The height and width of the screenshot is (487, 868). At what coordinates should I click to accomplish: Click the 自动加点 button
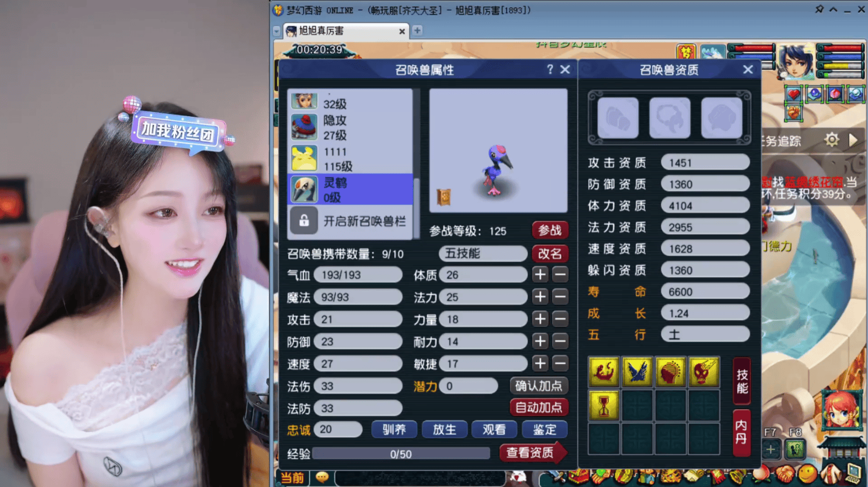click(x=538, y=407)
